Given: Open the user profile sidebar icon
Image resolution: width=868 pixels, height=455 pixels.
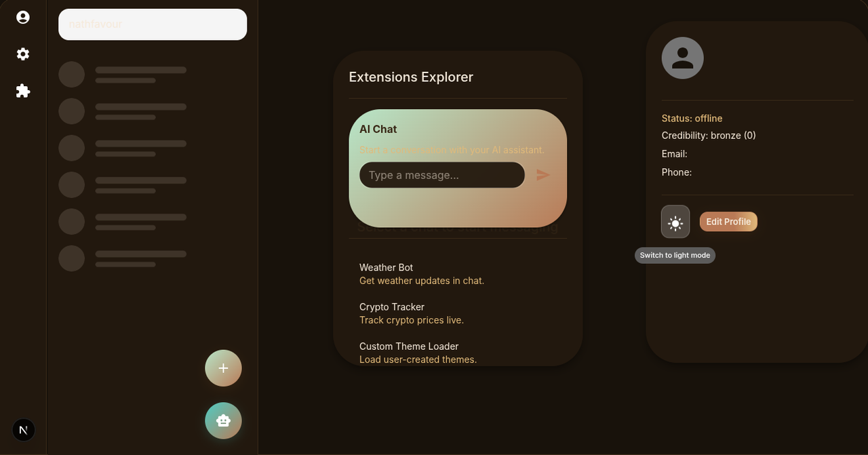Looking at the screenshot, I should click(23, 18).
